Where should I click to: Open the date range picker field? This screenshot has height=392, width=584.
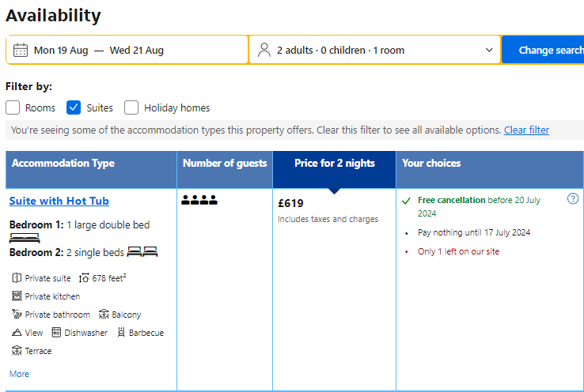tap(127, 50)
